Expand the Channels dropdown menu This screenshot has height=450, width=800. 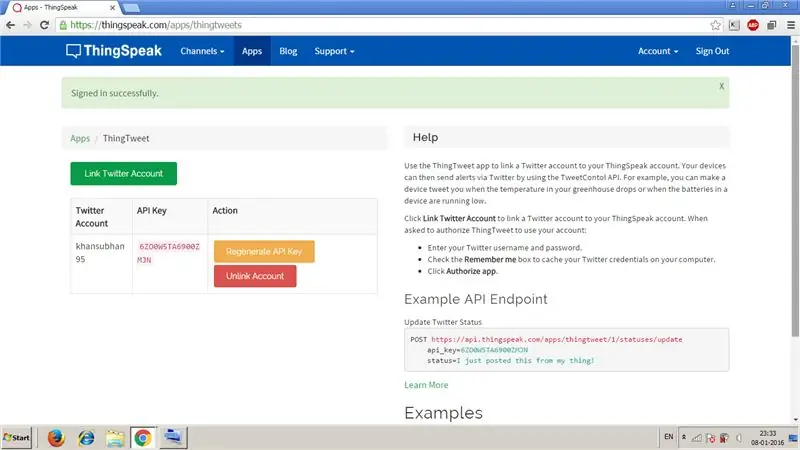(x=202, y=51)
